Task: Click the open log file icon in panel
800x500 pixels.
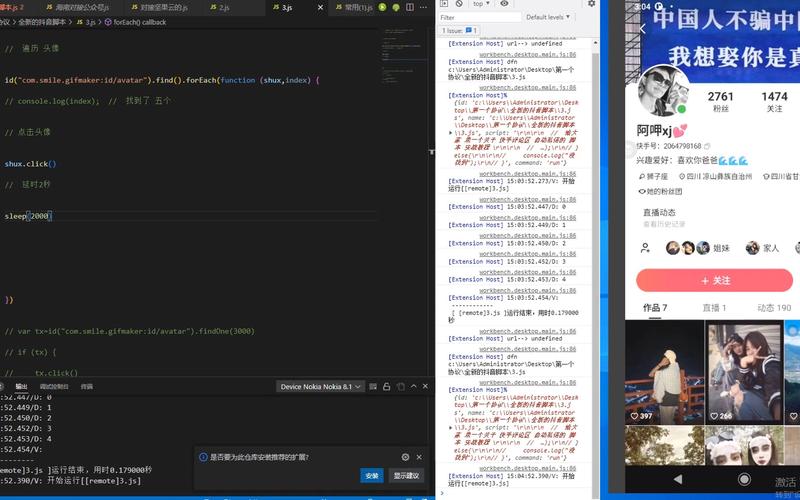Action: coord(401,387)
